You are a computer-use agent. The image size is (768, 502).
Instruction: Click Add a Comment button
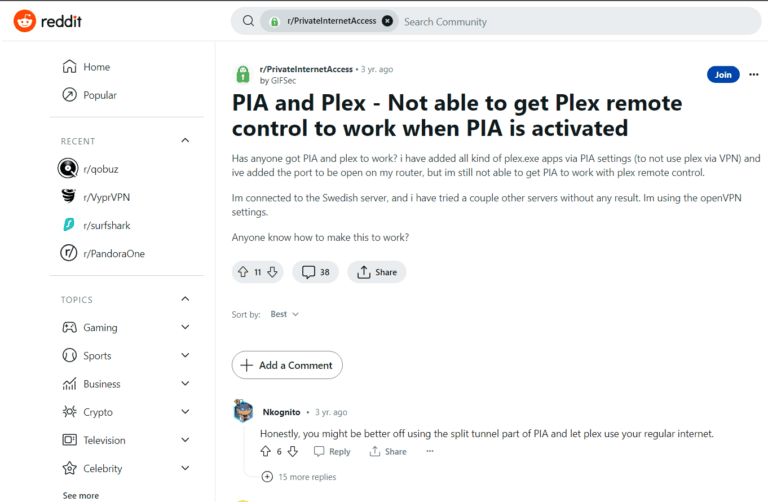tap(287, 365)
